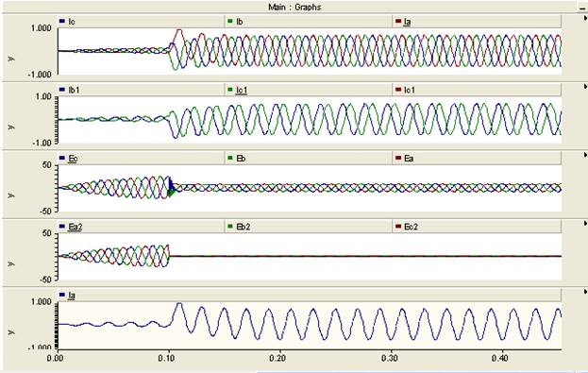Select the Ec curve legend label

tap(73, 159)
